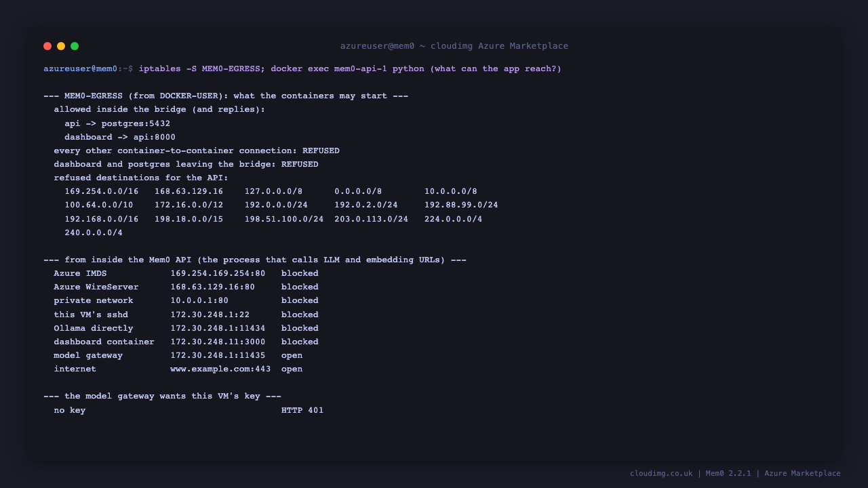This screenshot has width=868, height=488.
Task: Select the 192.0.0.0/24 refused destination
Action: tap(276, 205)
